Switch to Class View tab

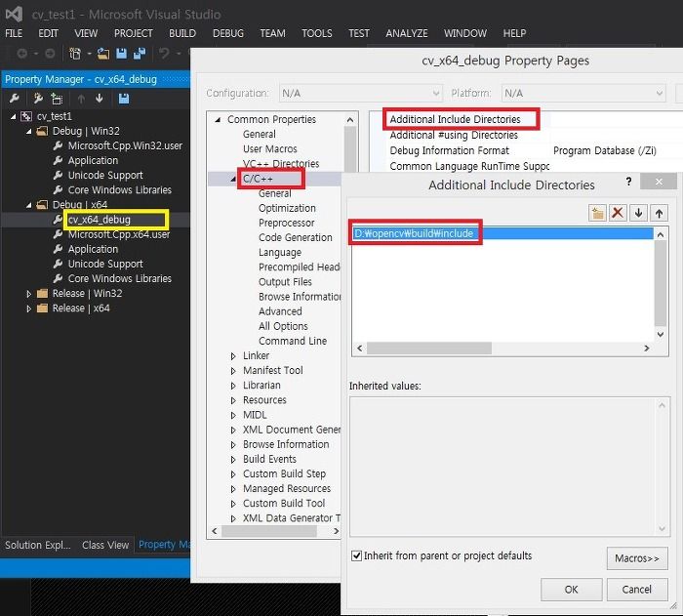pyautogui.click(x=105, y=545)
